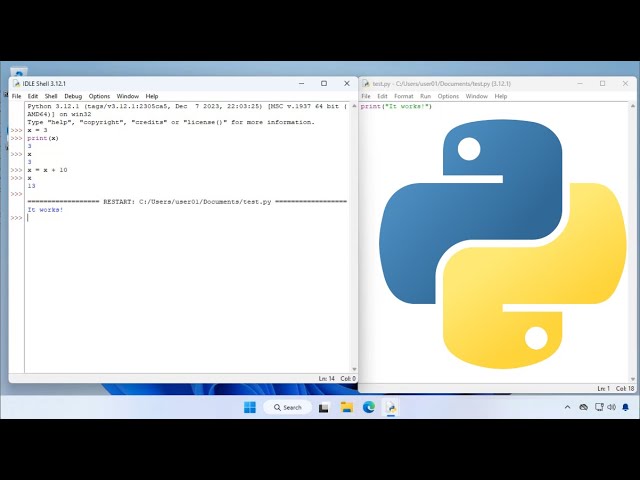640x480 pixels.
Task: Click the output value 13 in shell
Action: (x=31, y=186)
